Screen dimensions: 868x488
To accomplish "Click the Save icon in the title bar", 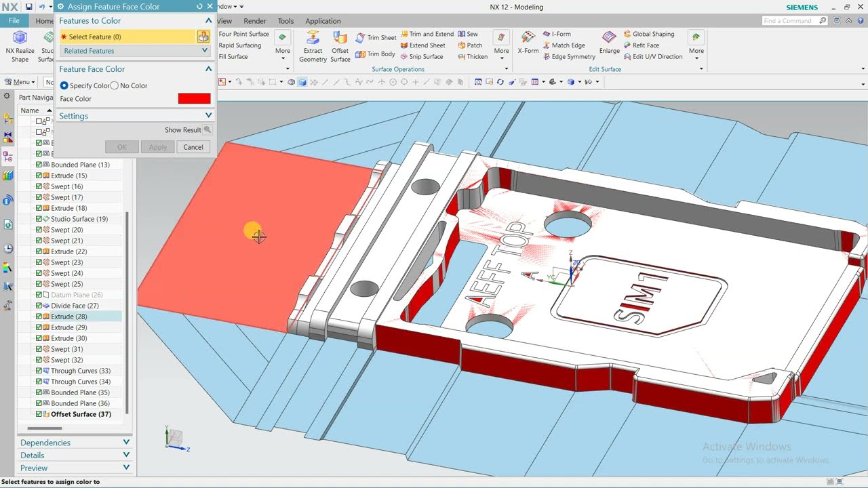I will click(x=28, y=7).
